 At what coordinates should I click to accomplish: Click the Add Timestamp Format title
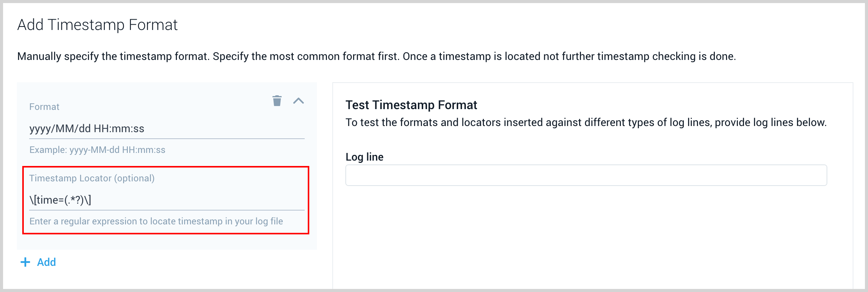point(97,25)
